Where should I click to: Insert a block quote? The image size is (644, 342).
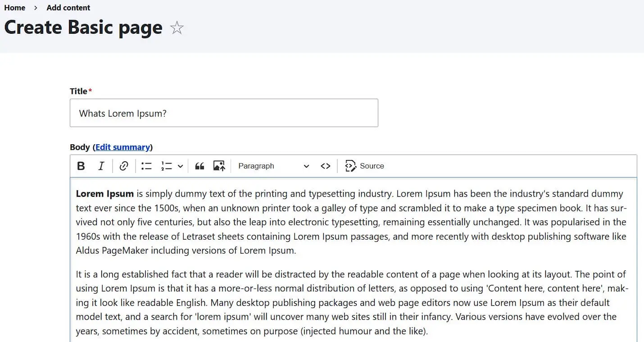pos(199,166)
